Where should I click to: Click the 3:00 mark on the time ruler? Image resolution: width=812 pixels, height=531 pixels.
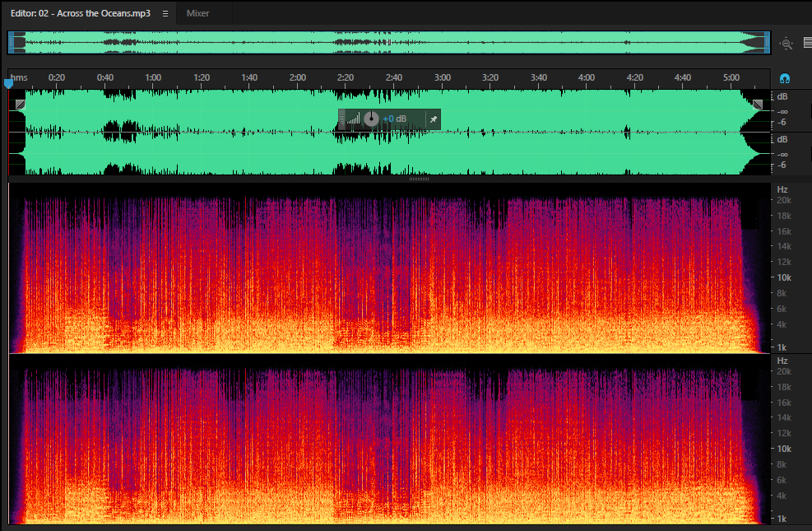pyautogui.click(x=443, y=77)
